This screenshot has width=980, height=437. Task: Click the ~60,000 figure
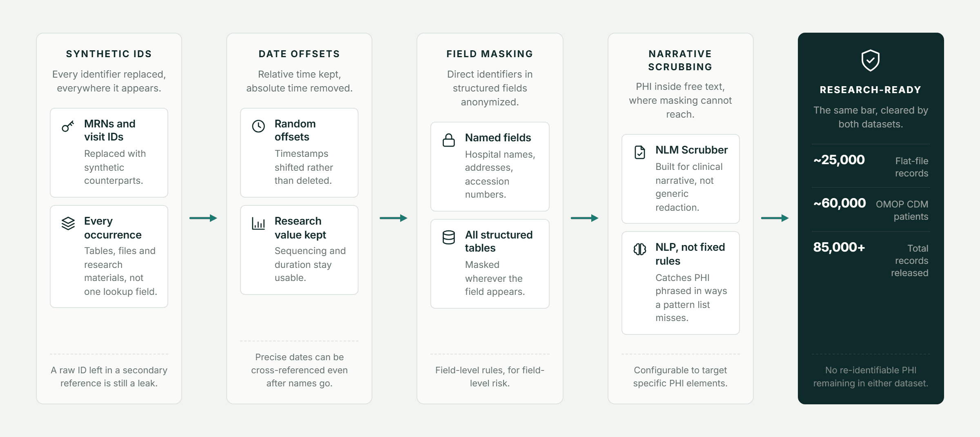click(x=839, y=203)
